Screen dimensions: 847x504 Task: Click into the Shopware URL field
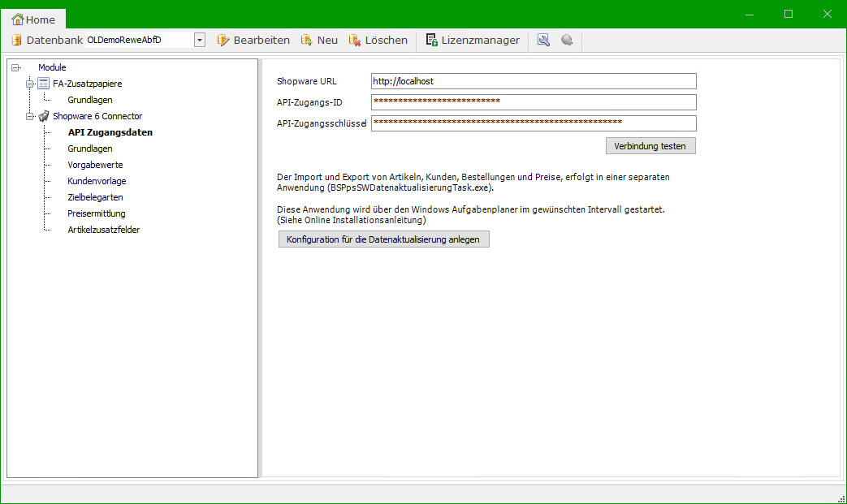[533, 81]
